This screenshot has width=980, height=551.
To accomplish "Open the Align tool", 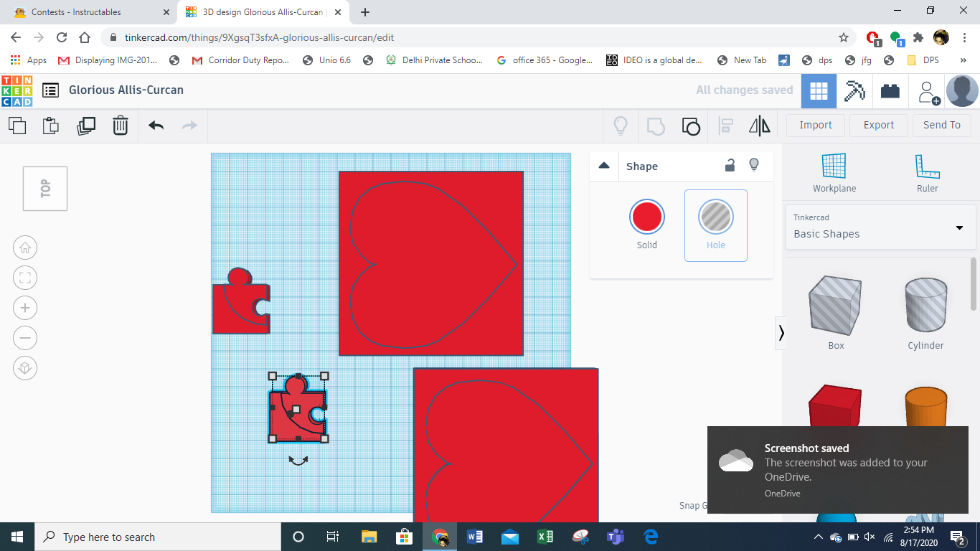I will (726, 126).
